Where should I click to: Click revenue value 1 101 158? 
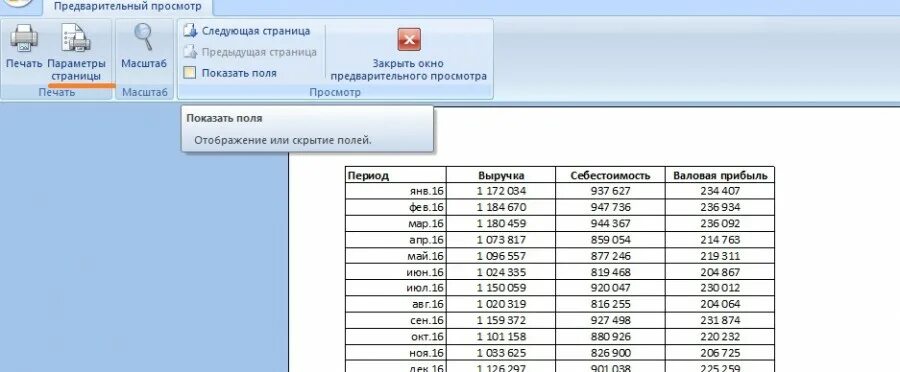pyautogui.click(x=501, y=336)
